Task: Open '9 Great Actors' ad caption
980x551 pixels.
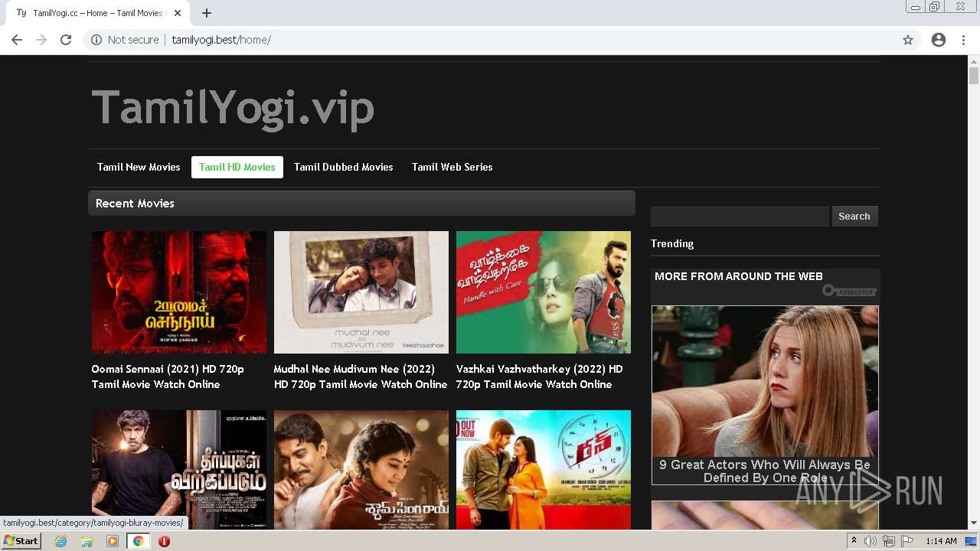Action: pyautogui.click(x=765, y=471)
